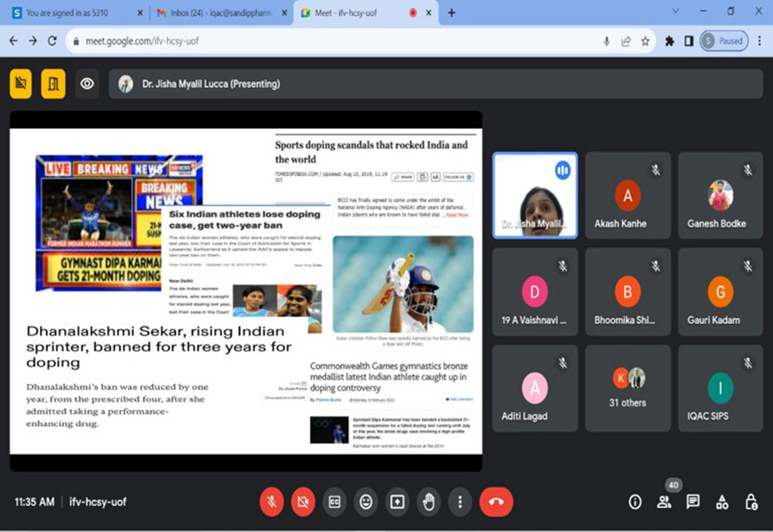This screenshot has width=773, height=532.
Task: Turn on closed captions
Action: [334, 502]
